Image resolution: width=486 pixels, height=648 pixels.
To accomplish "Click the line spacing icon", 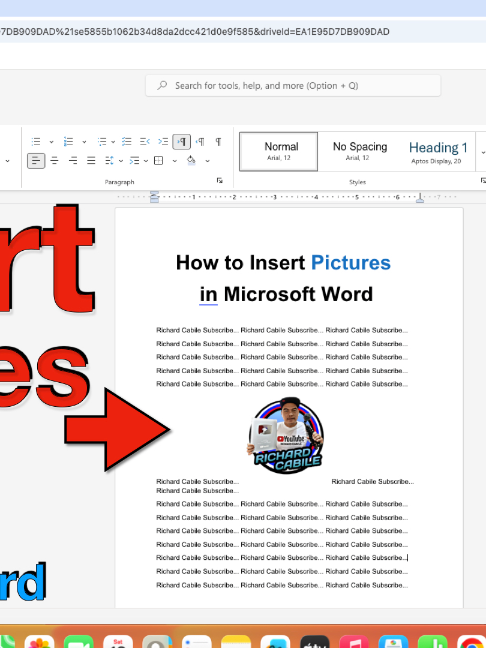I will click(x=109, y=160).
